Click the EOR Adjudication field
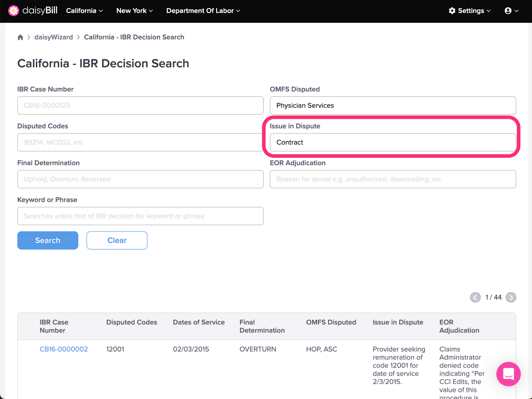 393,179
